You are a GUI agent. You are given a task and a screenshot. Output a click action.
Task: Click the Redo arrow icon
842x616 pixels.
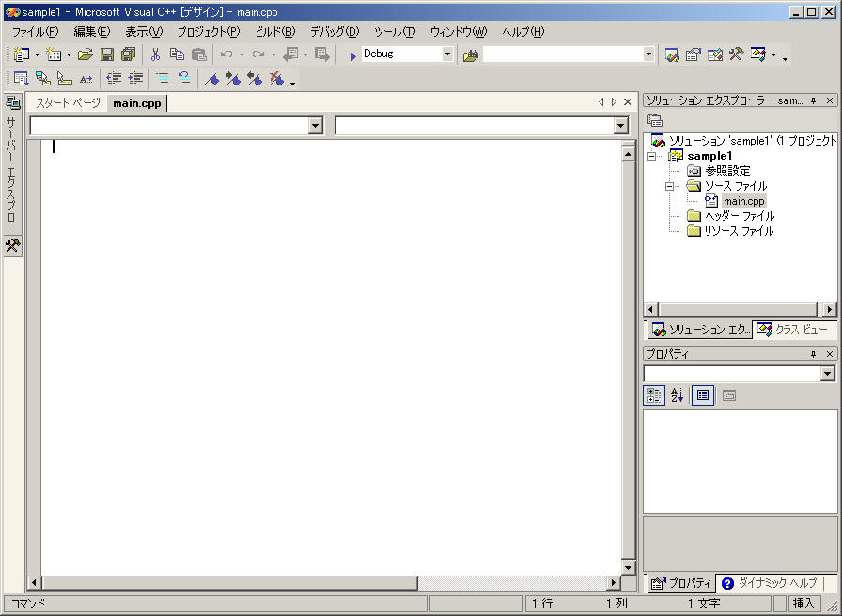coord(258,54)
